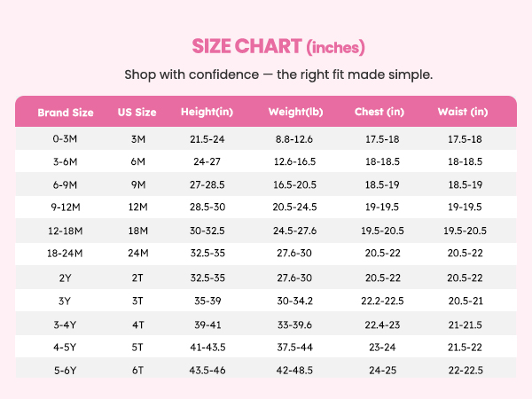Screen dimensions: 532x399
Task: Click waist value 21.5-22
Action: (x=465, y=347)
